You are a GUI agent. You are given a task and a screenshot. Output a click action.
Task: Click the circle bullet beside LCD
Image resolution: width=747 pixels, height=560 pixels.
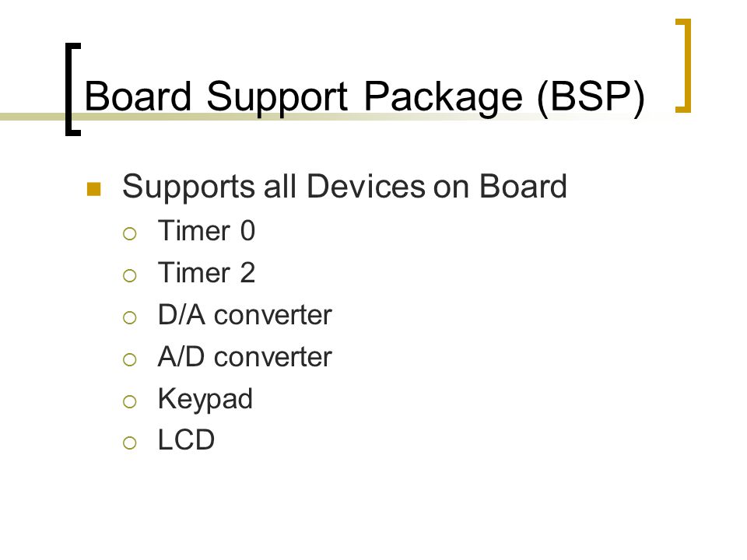coord(130,443)
